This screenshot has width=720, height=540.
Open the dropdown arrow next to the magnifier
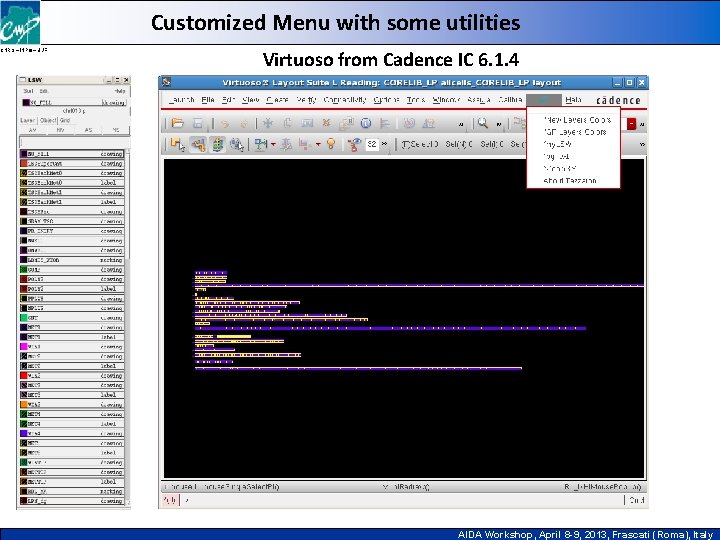coord(498,124)
